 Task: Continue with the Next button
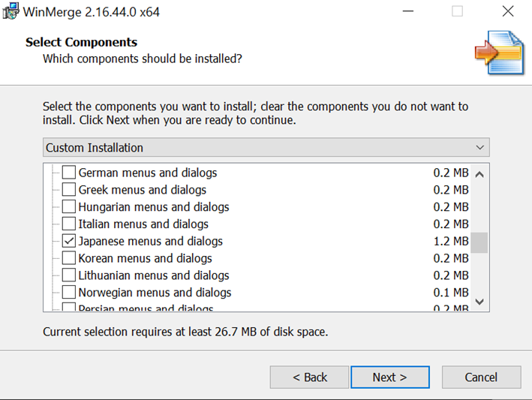pyautogui.click(x=390, y=377)
